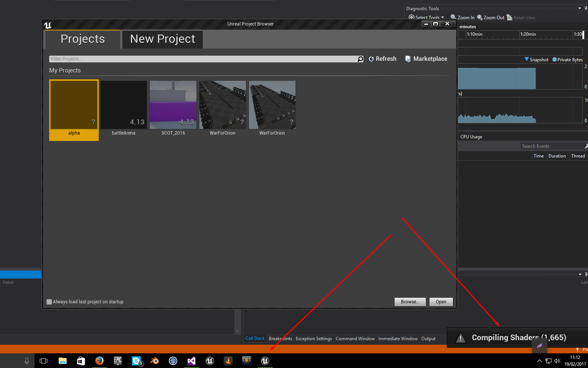Click the 1:20min mark on the timeline ruler
588x368 pixels.
(x=528, y=34)
